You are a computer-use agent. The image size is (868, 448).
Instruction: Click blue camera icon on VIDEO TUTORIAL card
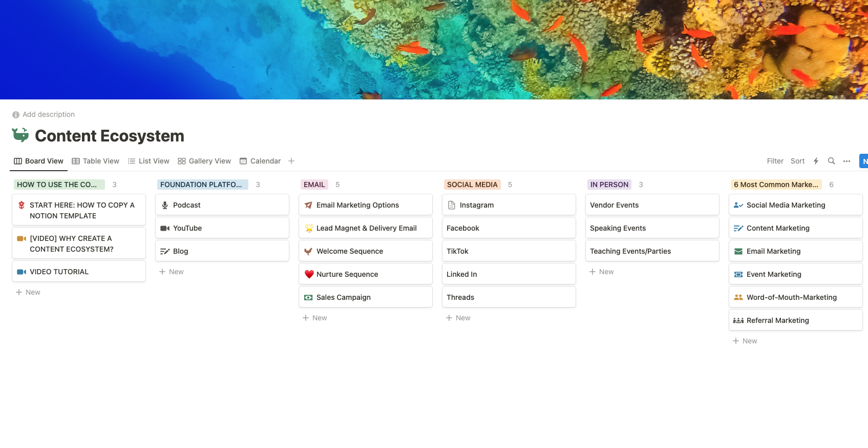pos(22,272)
